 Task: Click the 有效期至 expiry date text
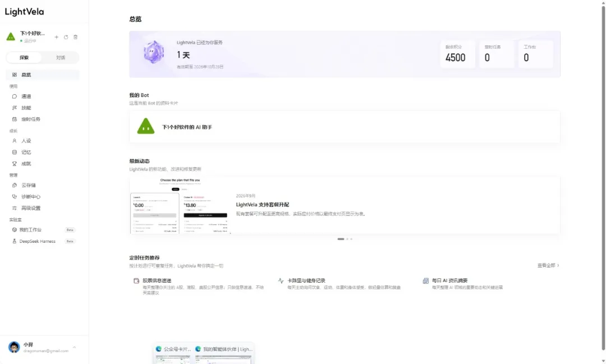click(x=200, y=67)
